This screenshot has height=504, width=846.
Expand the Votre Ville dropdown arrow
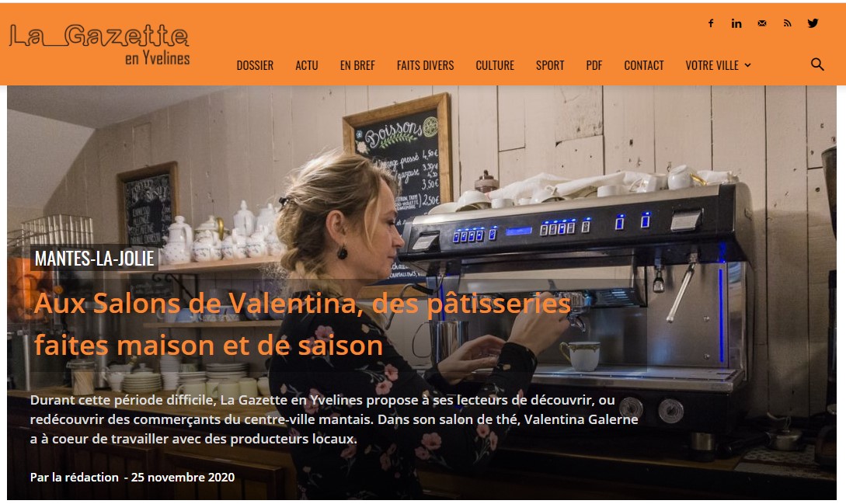[748, 65]
